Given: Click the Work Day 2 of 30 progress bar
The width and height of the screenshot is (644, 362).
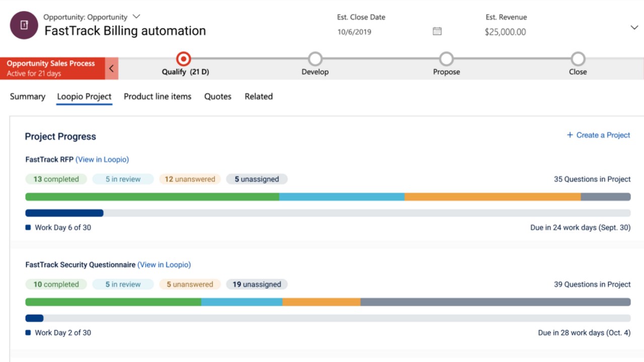Looking at the screenshot, I should [328, 318].
